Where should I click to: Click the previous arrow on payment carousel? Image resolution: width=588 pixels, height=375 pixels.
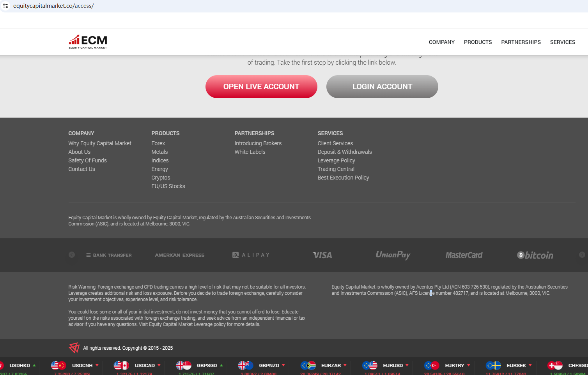72,255
